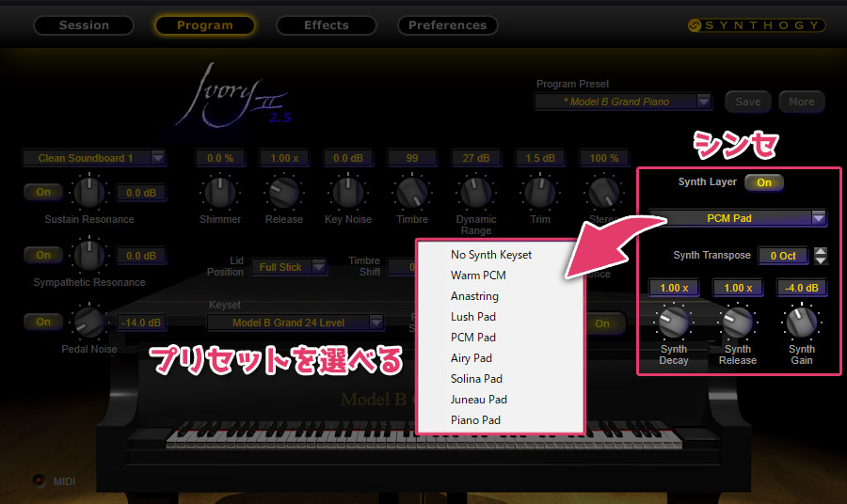Click the More button
Viewport: 847px width, 504px height.
(801, 102)
